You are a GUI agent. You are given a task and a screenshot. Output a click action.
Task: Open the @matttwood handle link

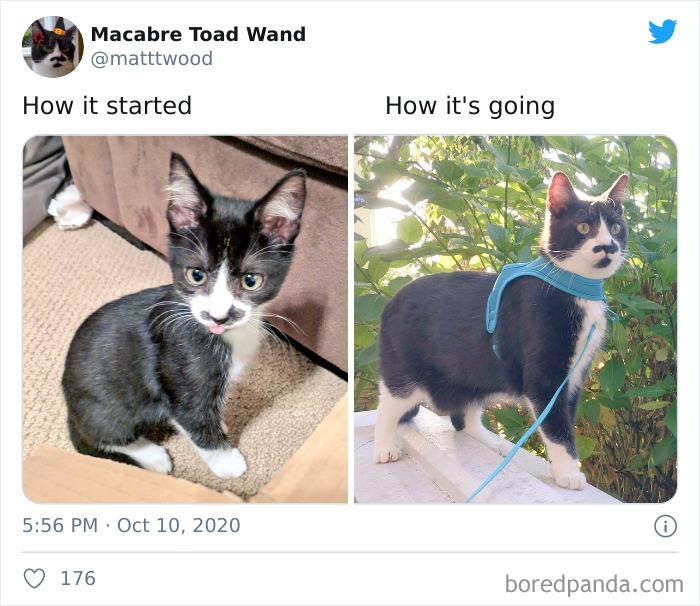point(152,59)
